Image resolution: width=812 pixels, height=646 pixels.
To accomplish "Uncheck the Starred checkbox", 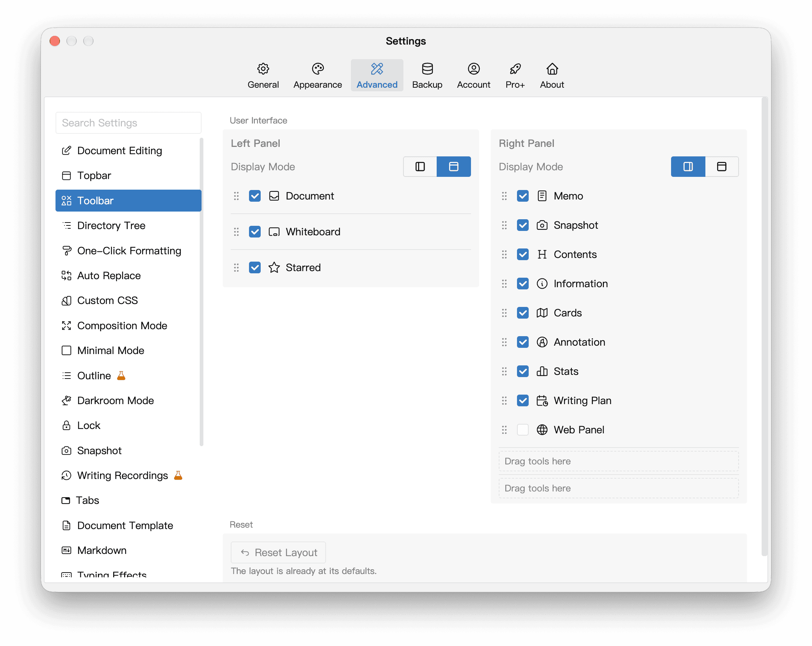I will click(255, 267).
